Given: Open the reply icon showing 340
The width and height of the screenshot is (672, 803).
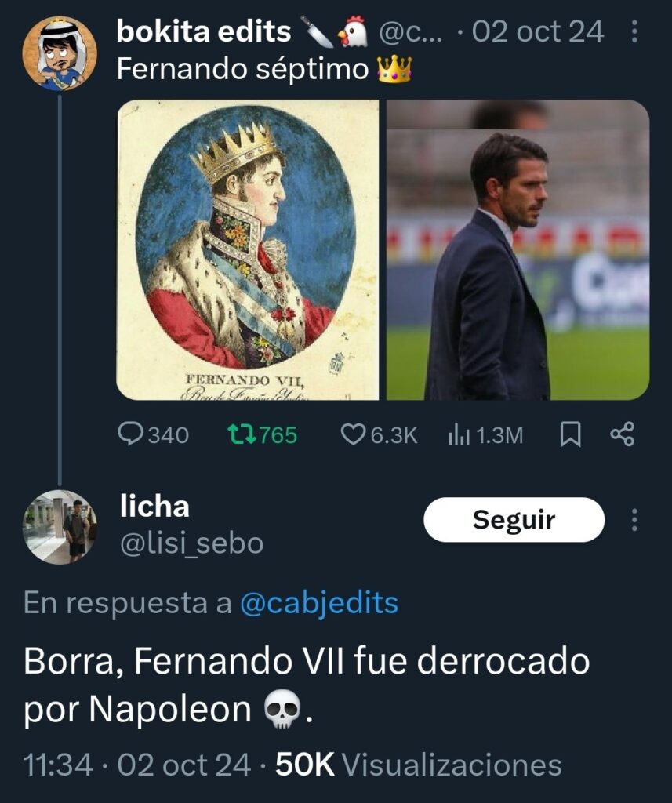Looking at the screenshot, I should [153, 434].
